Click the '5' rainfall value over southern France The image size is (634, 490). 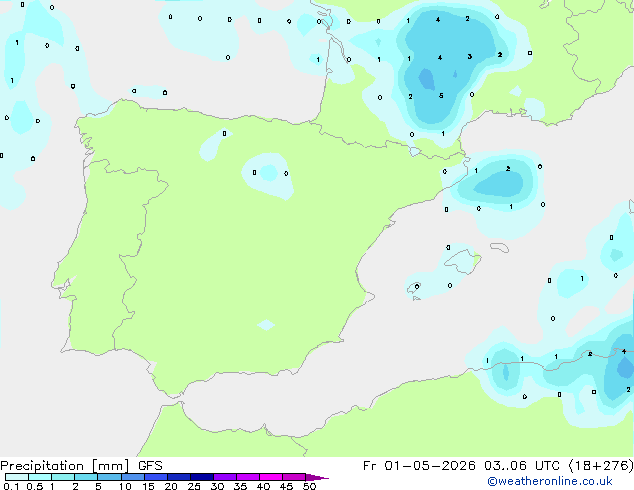point(441,96)
